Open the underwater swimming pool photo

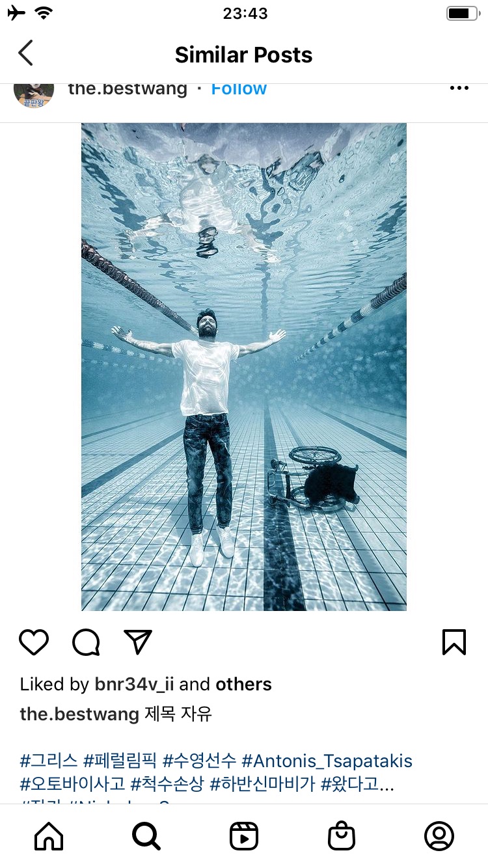244,366
